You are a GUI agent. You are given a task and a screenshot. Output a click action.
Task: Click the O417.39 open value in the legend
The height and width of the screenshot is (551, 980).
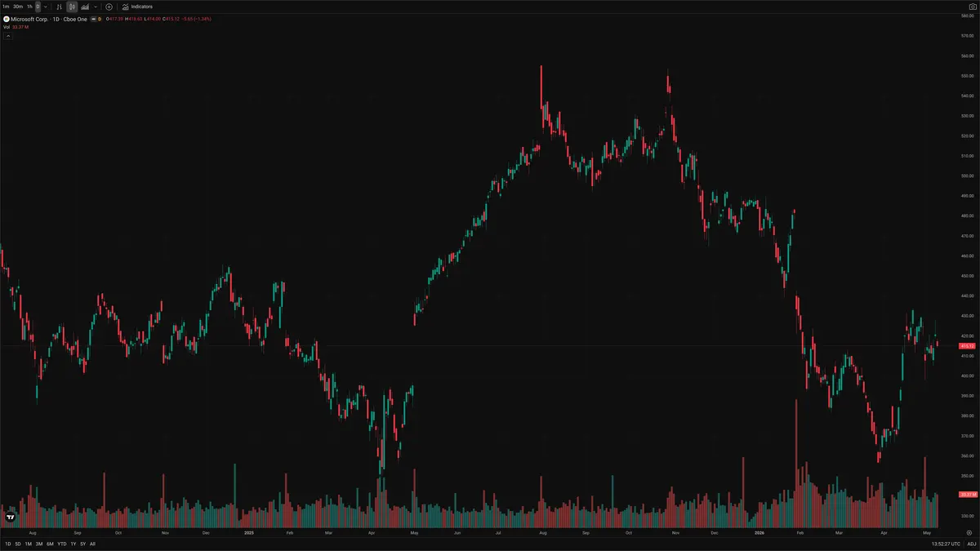pyautogui.click(x=114, y=19)
